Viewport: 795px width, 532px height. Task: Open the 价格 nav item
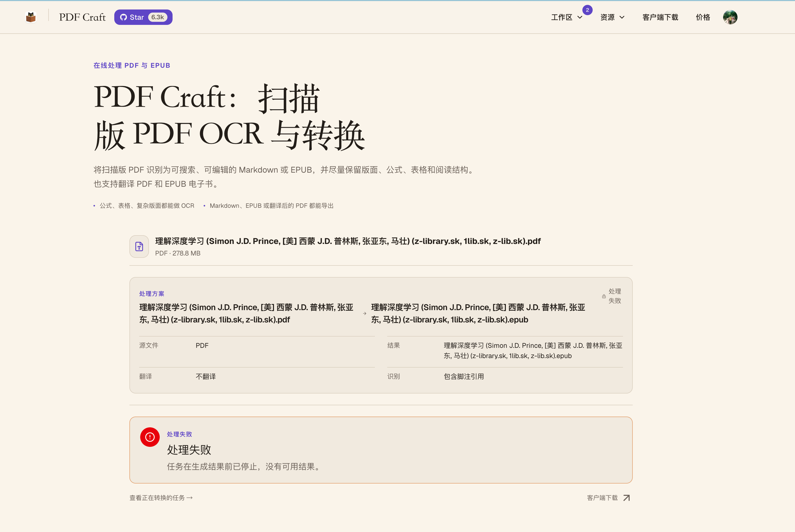pos(703,17)
